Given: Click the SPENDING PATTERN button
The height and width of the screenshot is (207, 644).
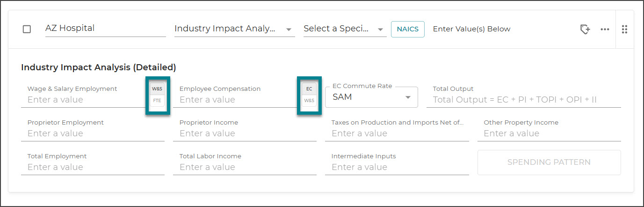Looking at the screenshot, I should 549,163.
